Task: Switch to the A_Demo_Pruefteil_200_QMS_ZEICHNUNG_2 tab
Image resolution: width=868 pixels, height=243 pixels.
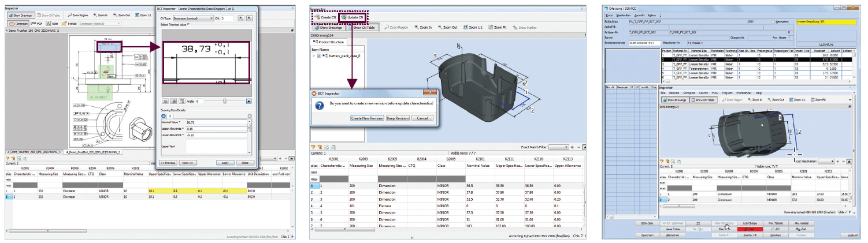Action: pyautogui.click(x=93, y=152)
